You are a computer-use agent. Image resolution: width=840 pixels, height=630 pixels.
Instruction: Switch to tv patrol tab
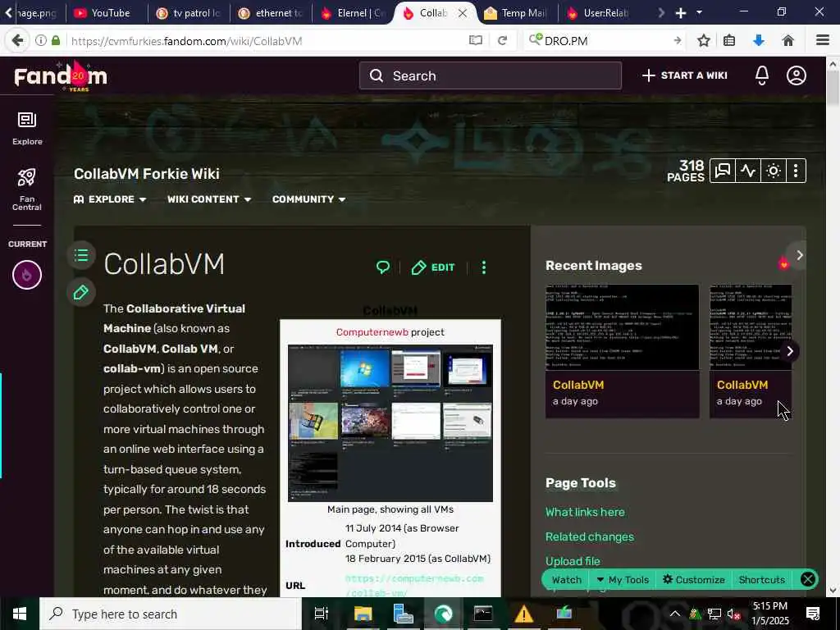pos(189,13)
